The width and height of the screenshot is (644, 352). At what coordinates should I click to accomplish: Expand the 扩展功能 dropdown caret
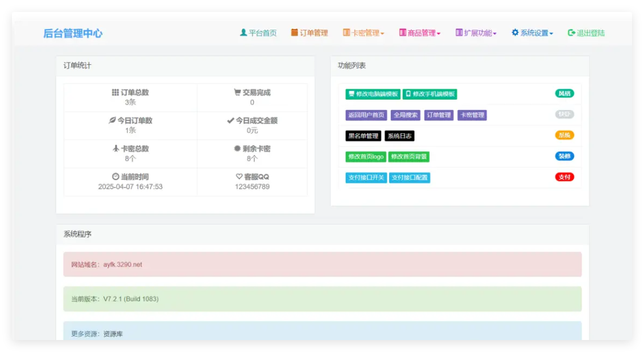pyautogui.click(x=494, y=34)
